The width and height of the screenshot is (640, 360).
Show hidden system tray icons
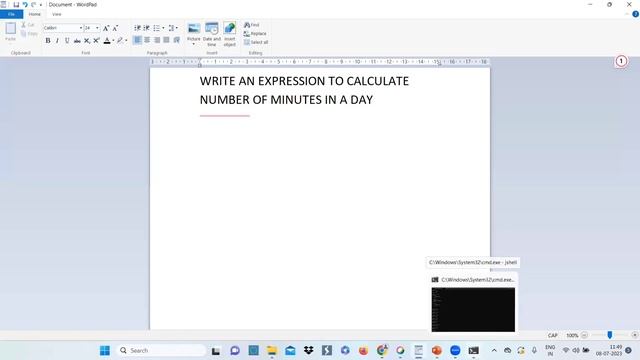[x=494, y=350]
